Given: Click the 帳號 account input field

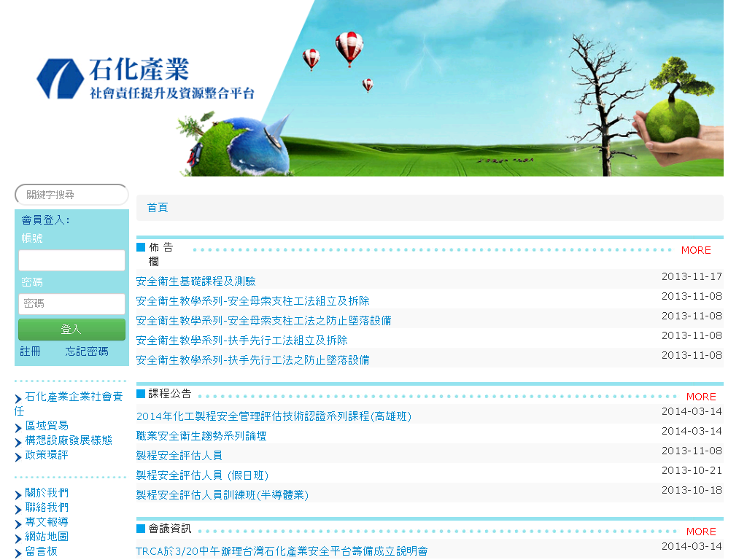Looking at the screenshot, I should click(72, 260).
